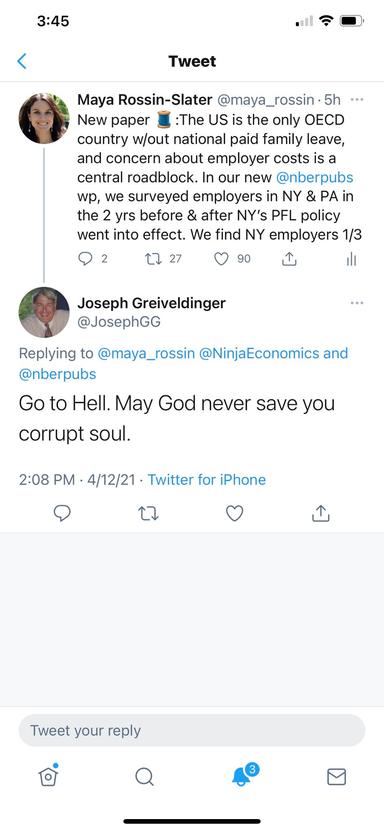Like Joseph Greiveldinger's reply

[235, 513]
